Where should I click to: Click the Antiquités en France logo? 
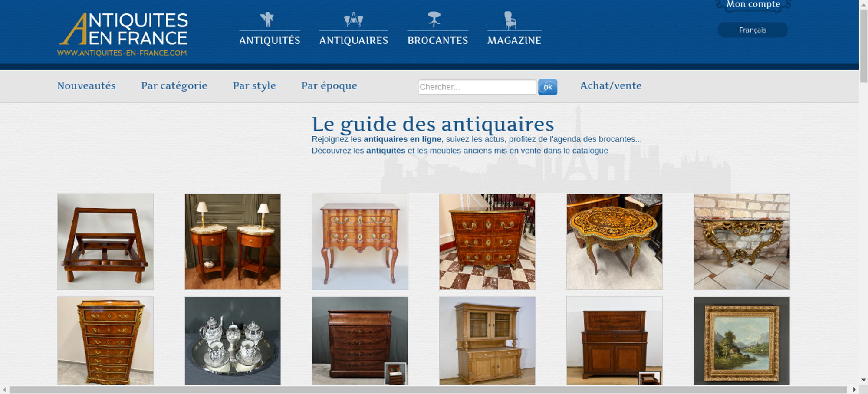123,34
